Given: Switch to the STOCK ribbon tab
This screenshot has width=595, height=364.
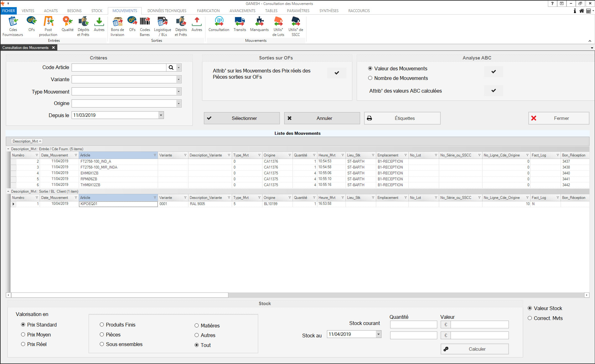Looking at the screenshot, I should [97, 11].
